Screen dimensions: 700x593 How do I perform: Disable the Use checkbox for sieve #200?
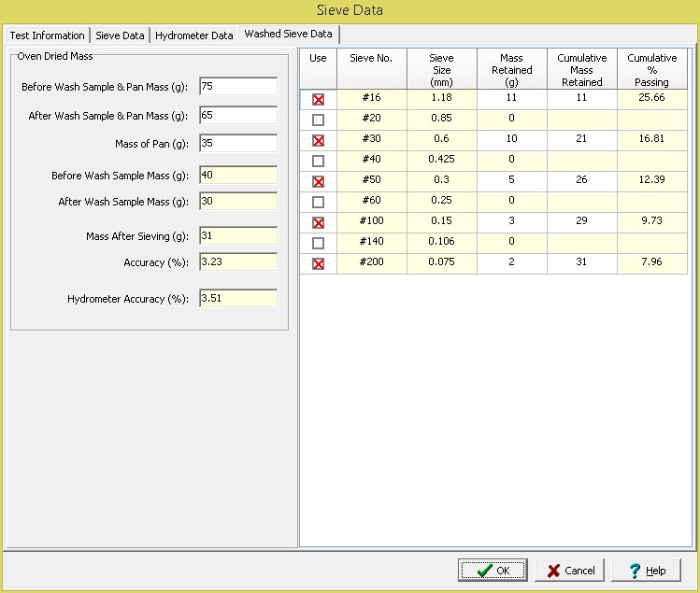point(319,264)
